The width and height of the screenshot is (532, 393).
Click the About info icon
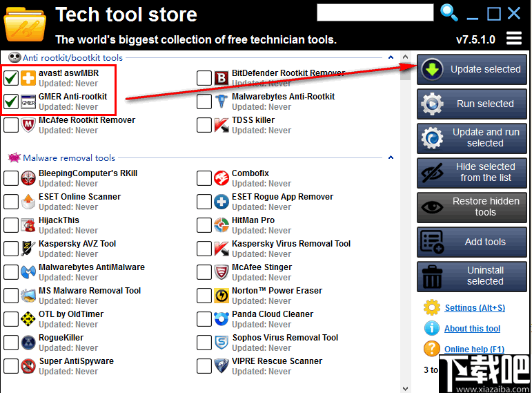[x=431, y=328]
